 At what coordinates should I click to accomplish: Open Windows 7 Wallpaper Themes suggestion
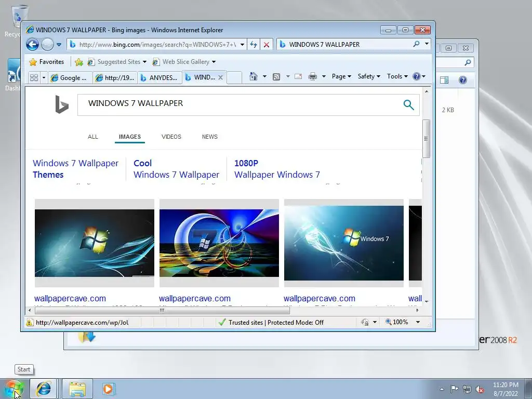[76, 169]
